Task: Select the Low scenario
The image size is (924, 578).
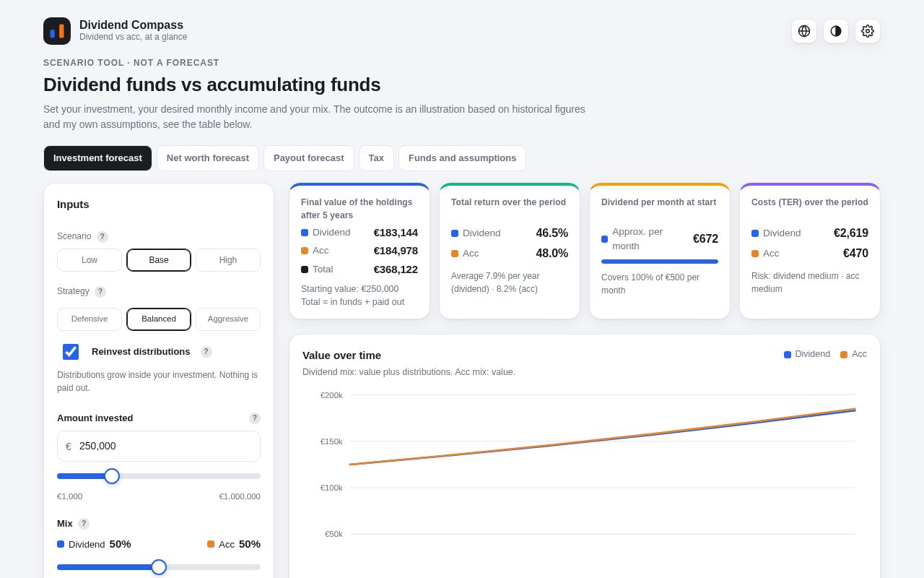Action: pyautogui.click(x=90, y=260)
